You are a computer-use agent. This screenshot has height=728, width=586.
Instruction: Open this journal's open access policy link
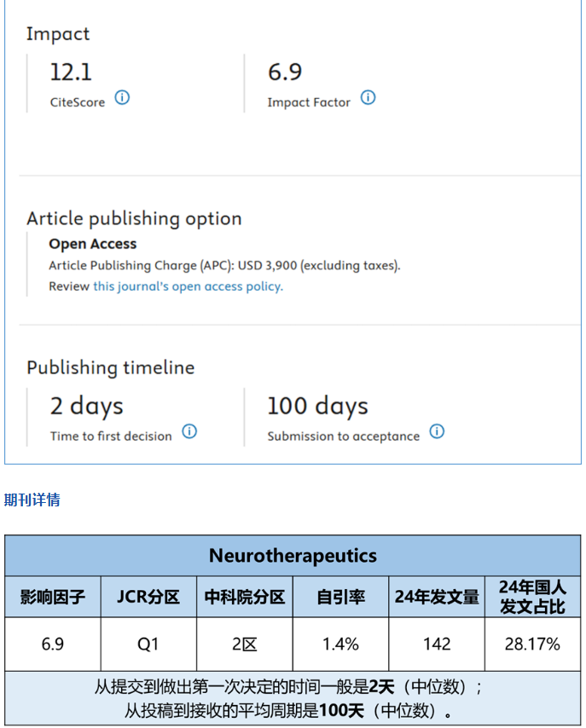tap(189, 286)
